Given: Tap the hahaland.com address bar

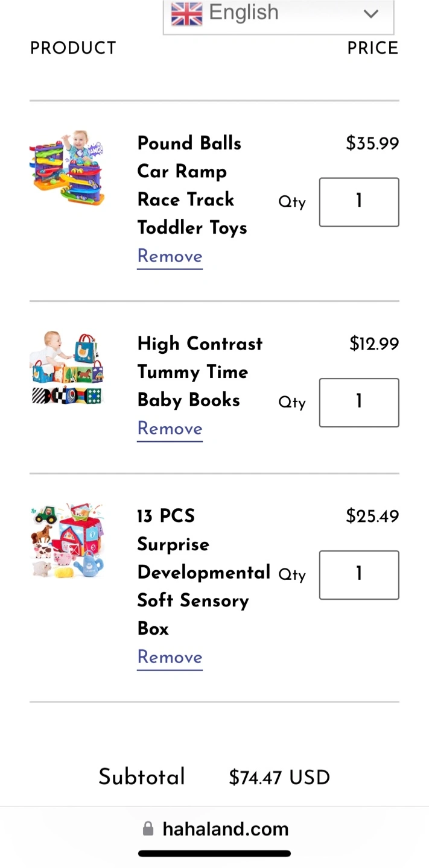Looking at the screenshot, I should [x=225, y=829].
